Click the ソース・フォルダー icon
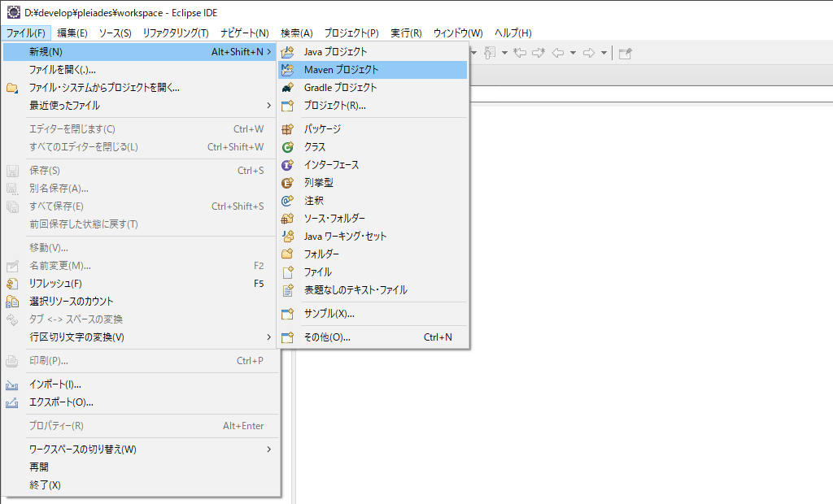 (287, 219)
